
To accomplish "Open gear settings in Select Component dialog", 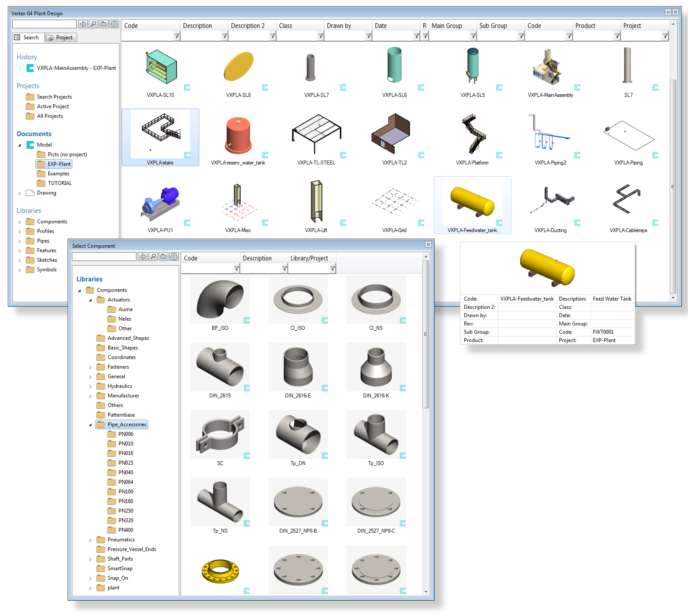I will point(174,257).
